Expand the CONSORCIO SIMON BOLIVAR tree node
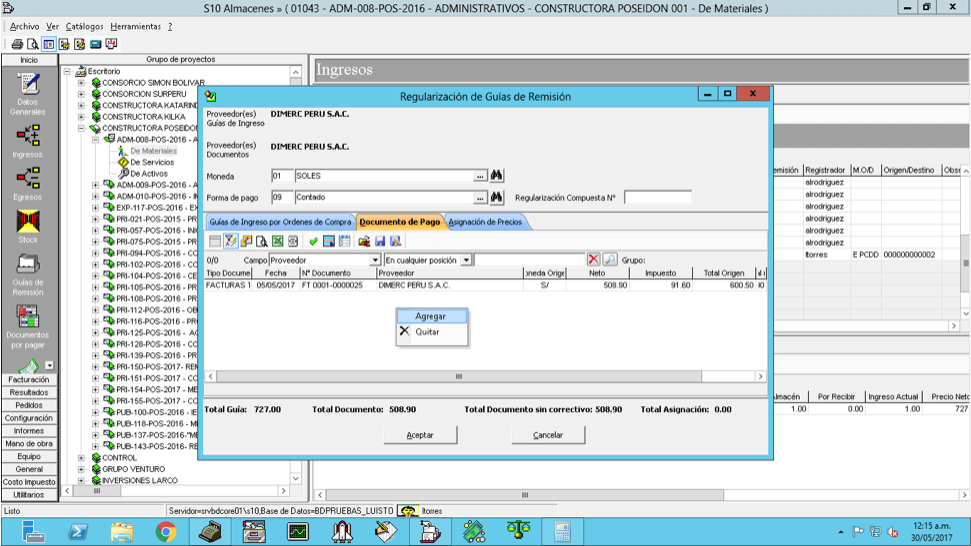This screenshot has height=546, width=971. 81,83
